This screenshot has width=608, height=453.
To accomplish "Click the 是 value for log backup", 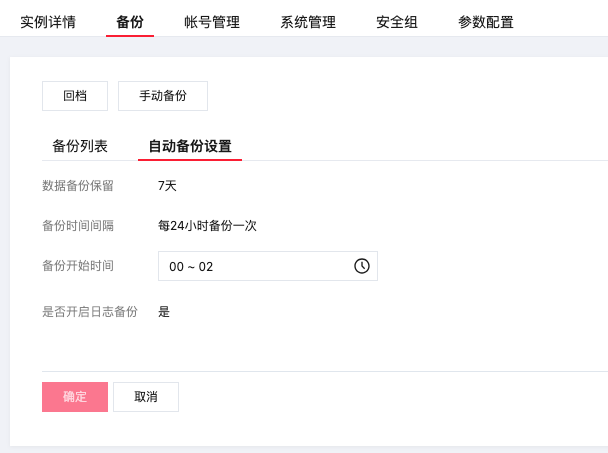I will (164, 312).
